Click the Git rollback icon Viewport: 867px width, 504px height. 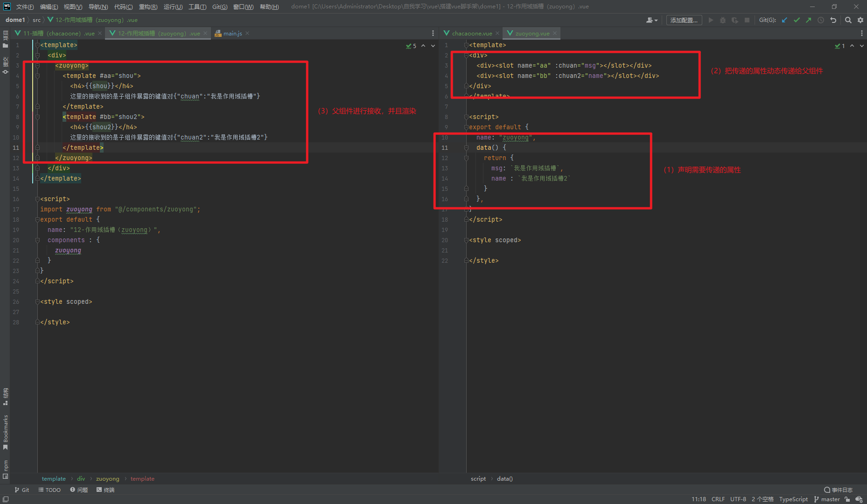[x=833, y=20]
